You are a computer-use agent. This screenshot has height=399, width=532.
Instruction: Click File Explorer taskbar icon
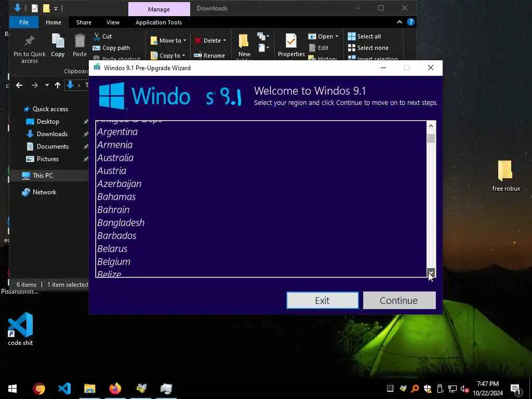click(90, 389)
